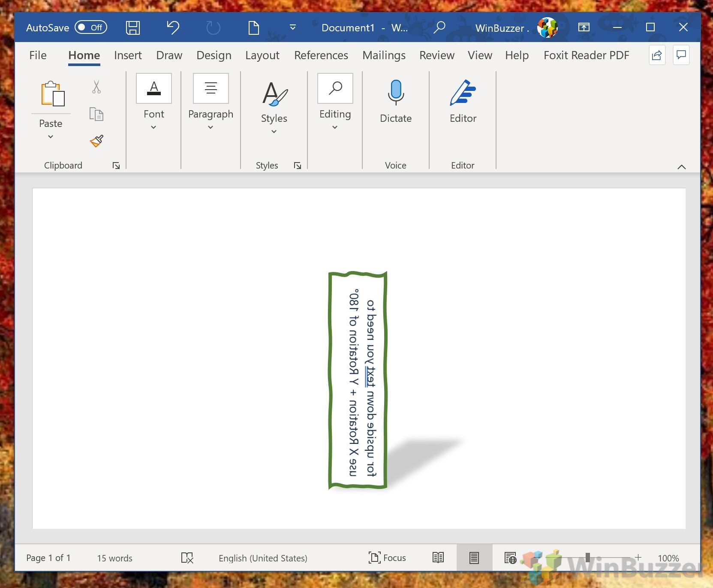Click the Focus button in status bar
The height and width of the screenshot is (588, 713).
coord(387,558)
